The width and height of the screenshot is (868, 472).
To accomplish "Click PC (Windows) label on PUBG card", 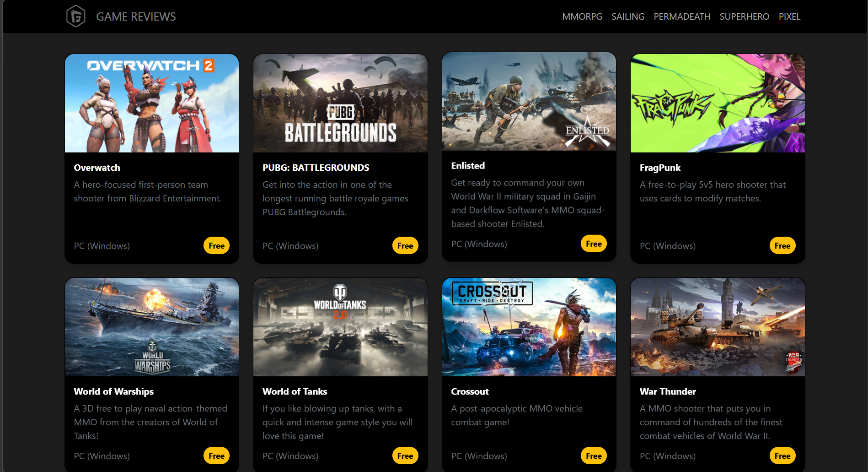I will (x=290, y=246).
